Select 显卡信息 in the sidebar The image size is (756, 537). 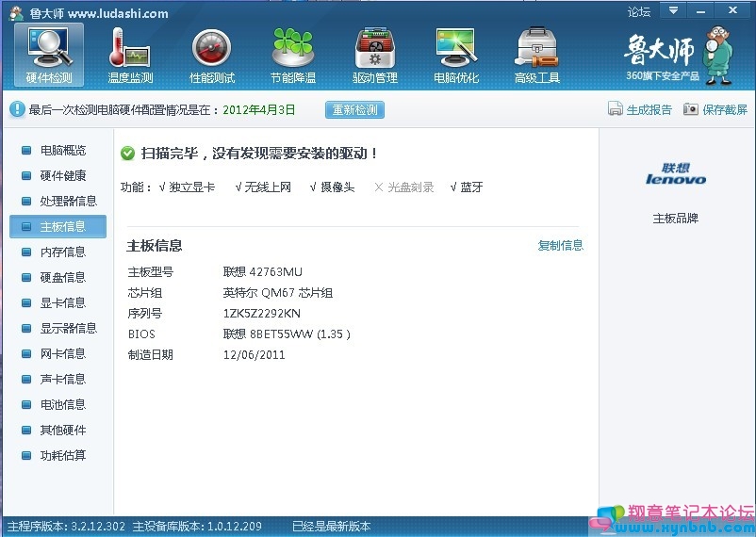[x=58, y=302]
